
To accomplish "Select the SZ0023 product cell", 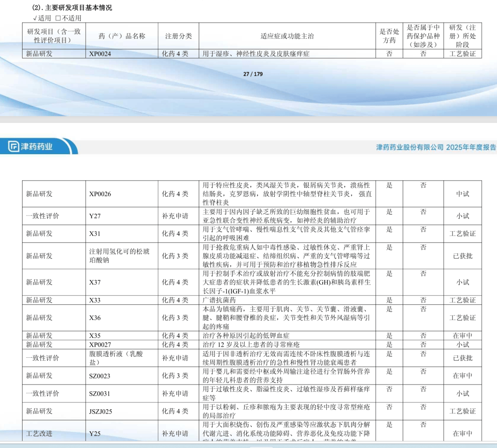I will (121, 376).
